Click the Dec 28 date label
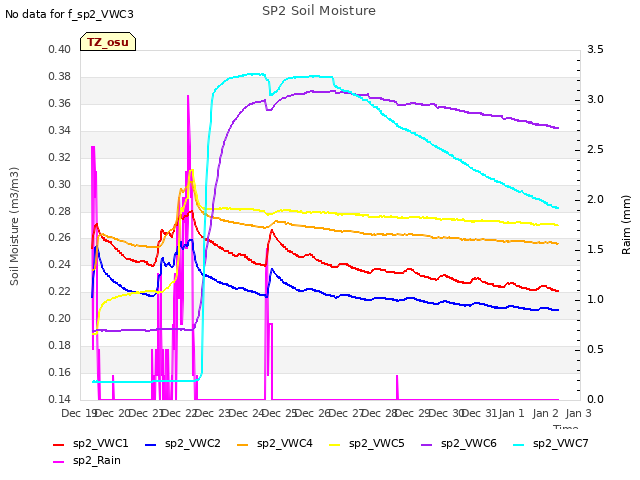Viewport: 640px width, 480px height. pos(380,413)
